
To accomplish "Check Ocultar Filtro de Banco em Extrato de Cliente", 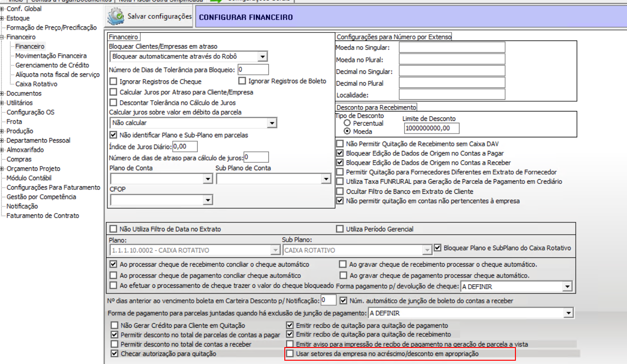I will tap(339, 191).
